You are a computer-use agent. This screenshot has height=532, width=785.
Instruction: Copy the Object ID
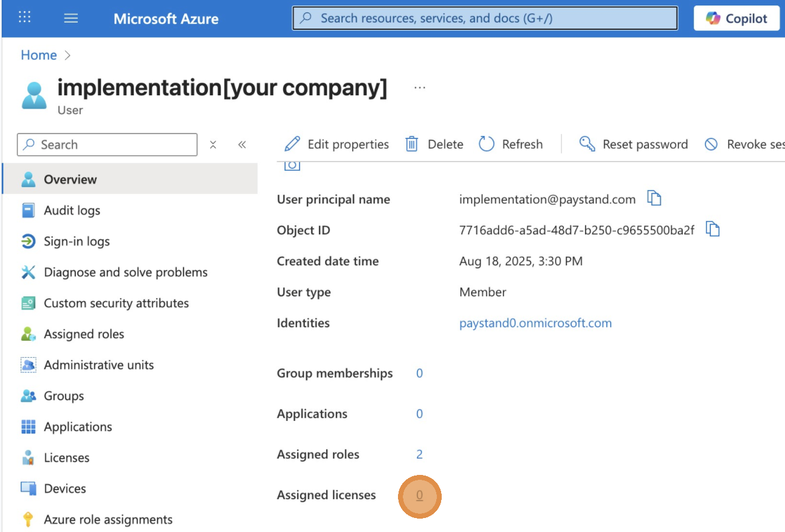point(713,230)
